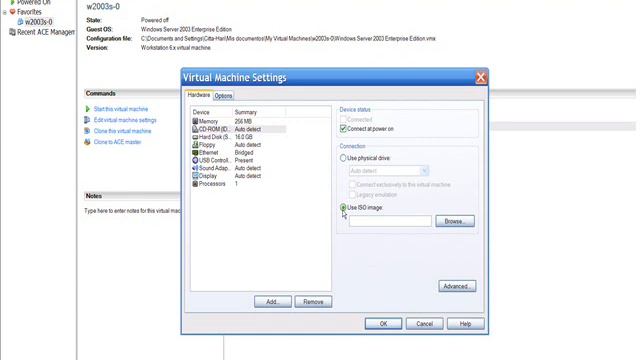Screen dimensions: 640x360
Task: Switch to the Hardware tab
Action: (x=199, y=95)
